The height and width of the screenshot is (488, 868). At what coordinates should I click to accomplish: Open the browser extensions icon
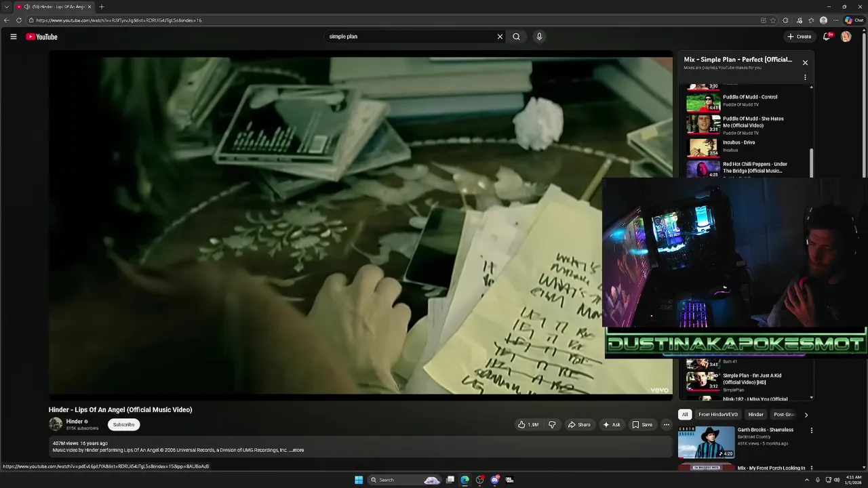[785, 20]
